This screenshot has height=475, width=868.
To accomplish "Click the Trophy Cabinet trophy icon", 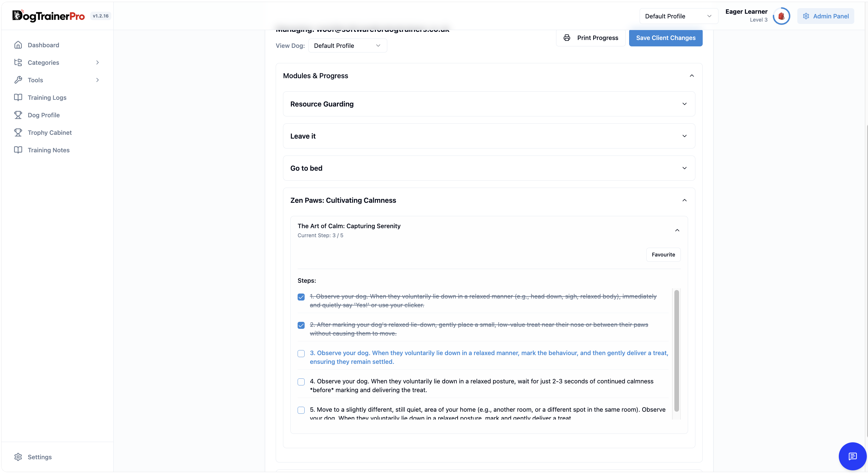I will (x=18, y=132).
